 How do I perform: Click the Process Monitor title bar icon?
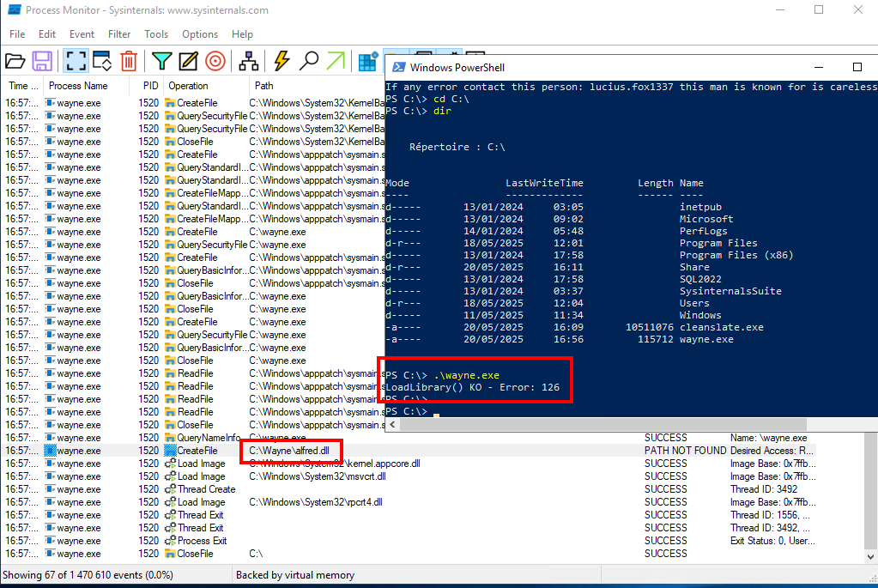14,10
